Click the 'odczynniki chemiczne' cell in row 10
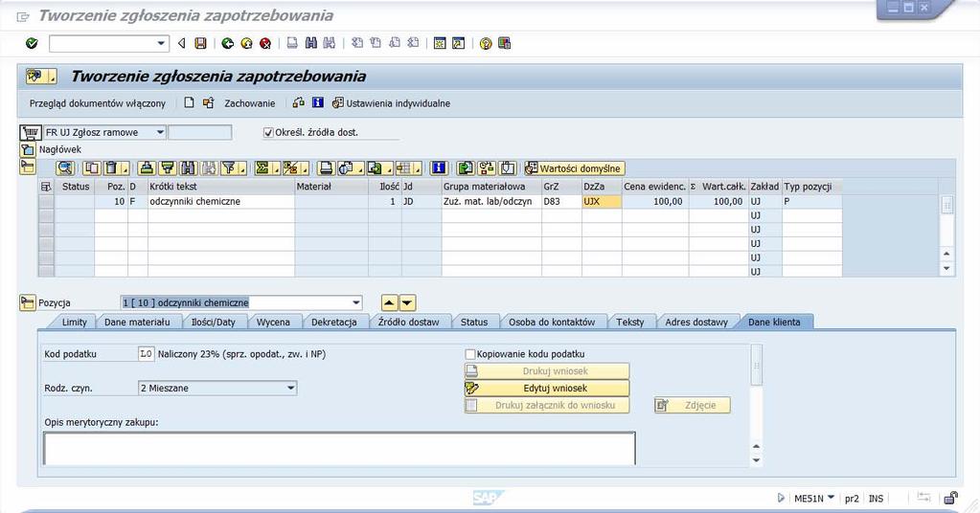The width and height of the screenshot is (980, 513). point(220,202)
